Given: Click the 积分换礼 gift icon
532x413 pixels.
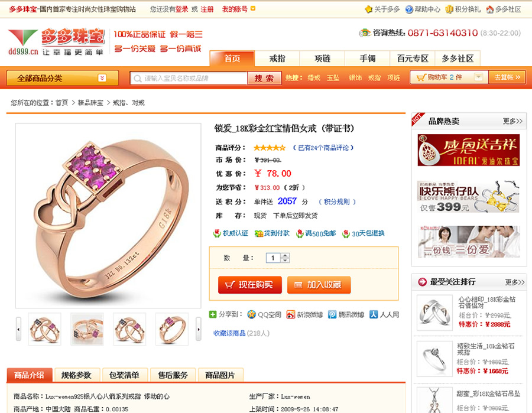Looking at the screenshot, I should (x=449, y=9).
